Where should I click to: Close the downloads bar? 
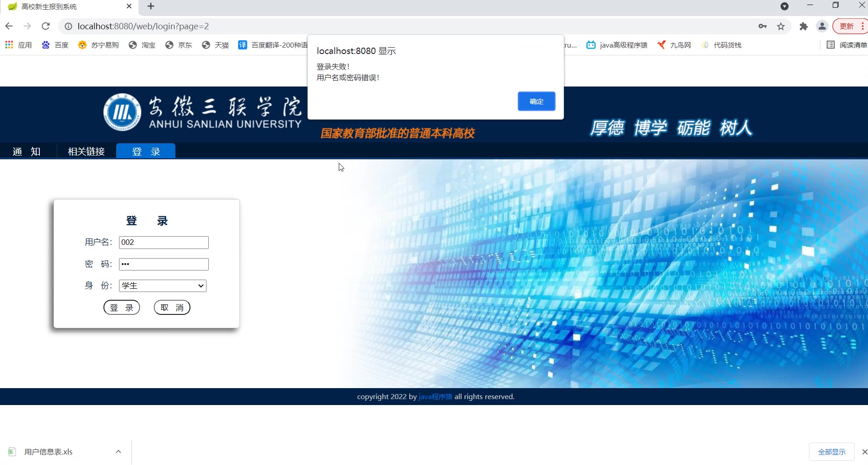coord(864,452)
